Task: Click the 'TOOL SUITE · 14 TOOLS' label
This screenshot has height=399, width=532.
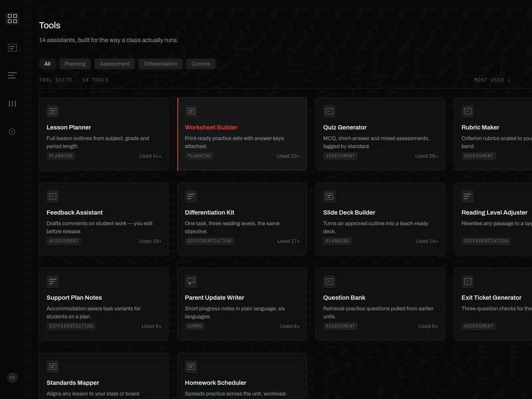Action: pos(74,80)
